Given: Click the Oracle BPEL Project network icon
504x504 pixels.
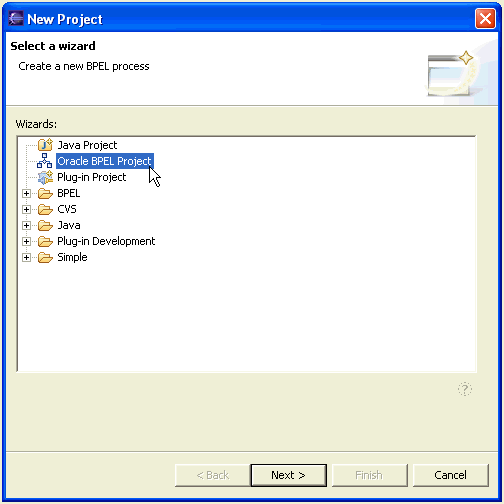Looking at the screenshot, I should (45, 161).
